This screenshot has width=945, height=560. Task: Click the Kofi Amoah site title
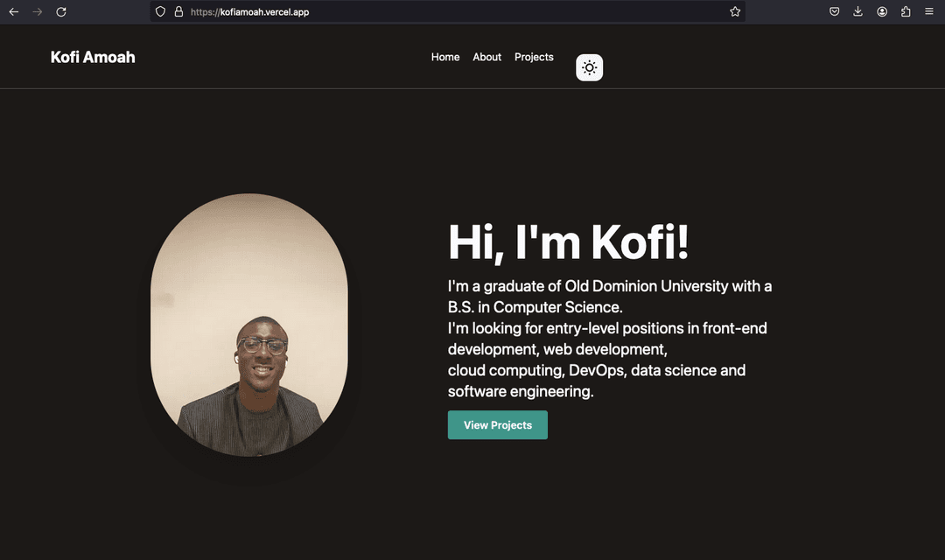click(x=93, y=57)
